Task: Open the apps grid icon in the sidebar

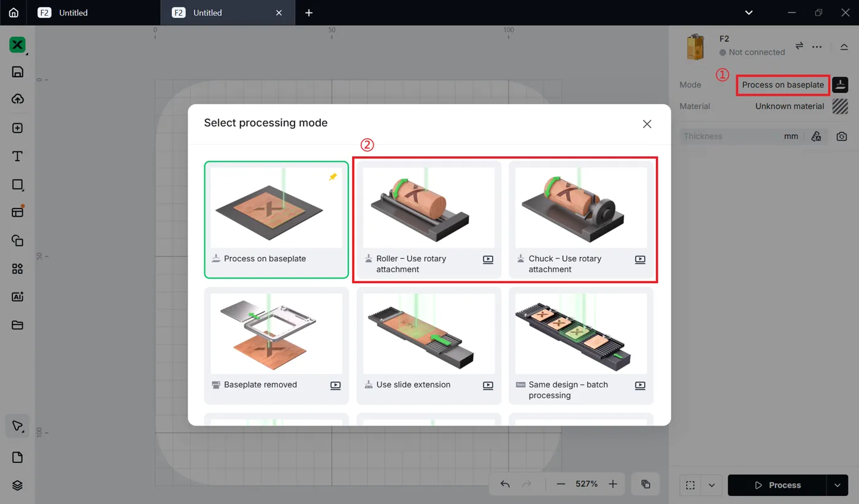Action: pyautogui.click(x=17, y=269)
